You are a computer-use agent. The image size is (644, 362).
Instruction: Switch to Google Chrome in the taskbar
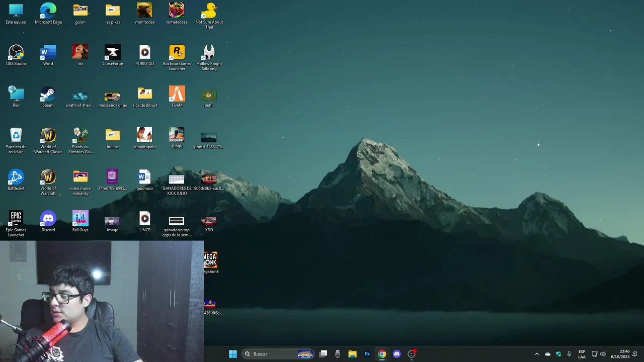click(x=382, y=354)
